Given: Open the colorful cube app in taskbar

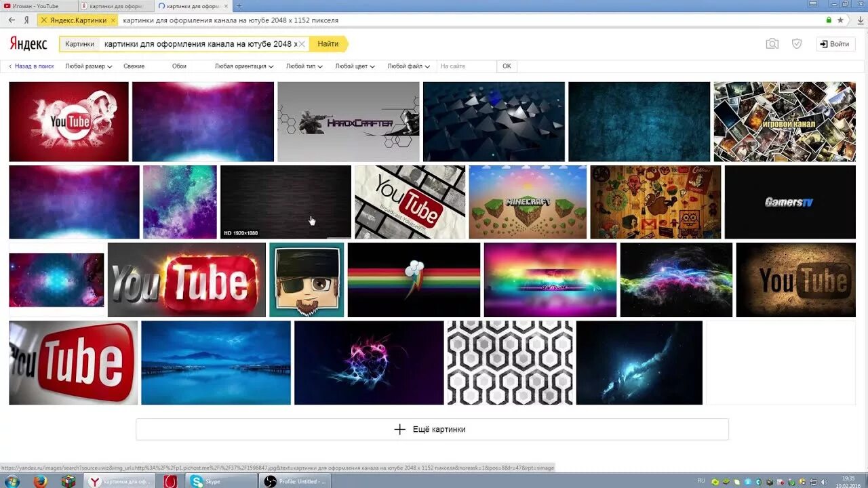Looking at the screenshot, I should tap(68, 481).
